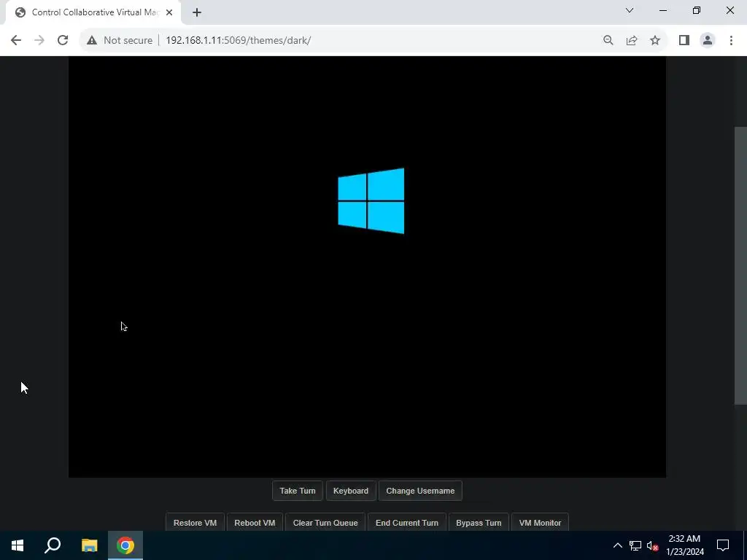The width and height of the screenshot is (747, 560).
Task: Click inside the VM display screen
Action: (368, 267)
